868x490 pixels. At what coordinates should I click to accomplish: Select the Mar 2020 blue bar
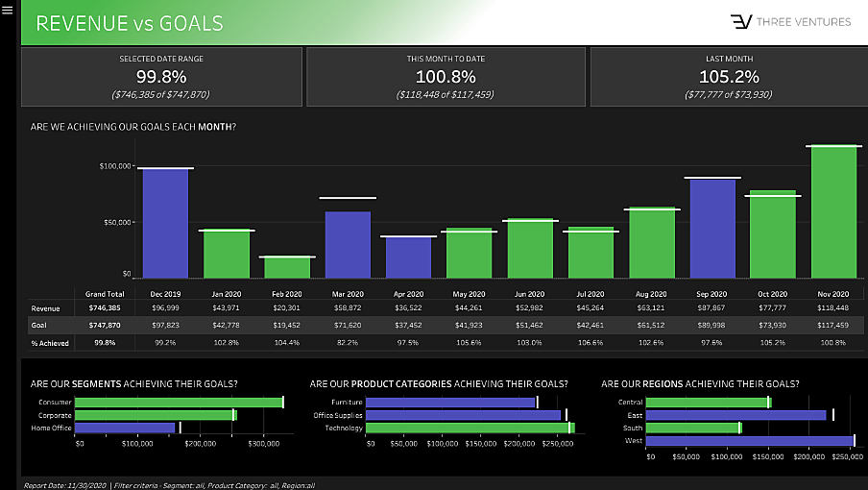click(348, 245)
